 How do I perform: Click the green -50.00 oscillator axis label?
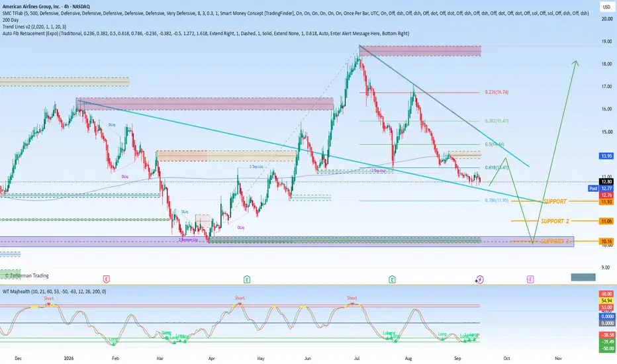tap(606, 349)
